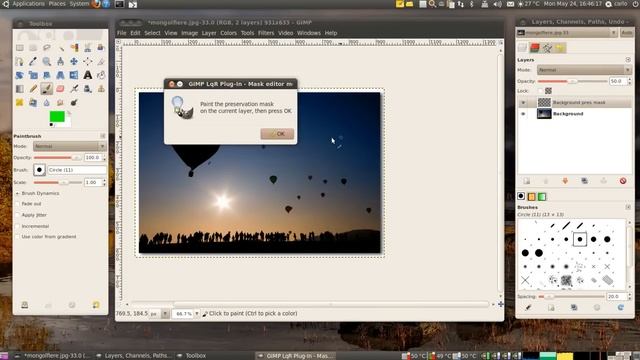Select the Paintbrush tool
Screen dimensions: 640x360
click(47, 89)
